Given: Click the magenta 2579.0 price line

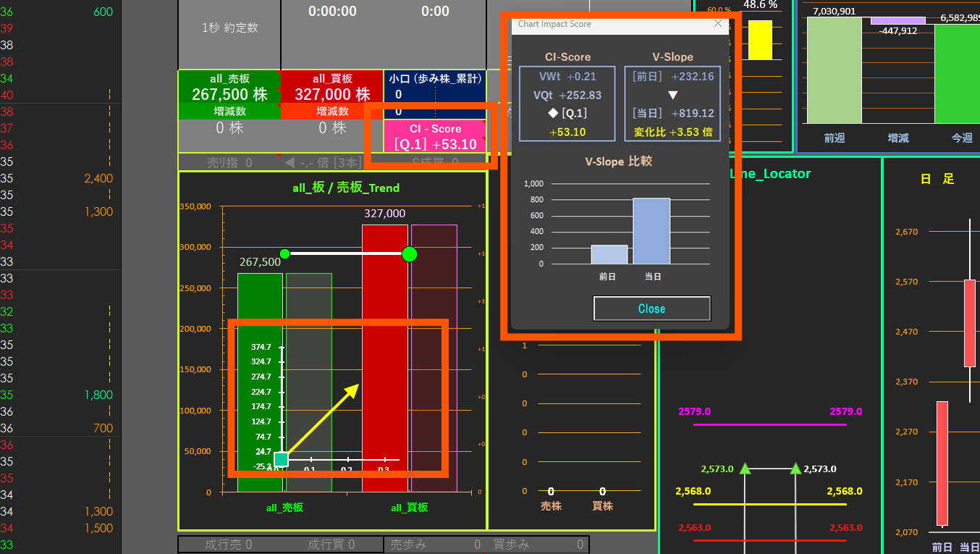Looking at the screenshot, I should tap(769, 425).
